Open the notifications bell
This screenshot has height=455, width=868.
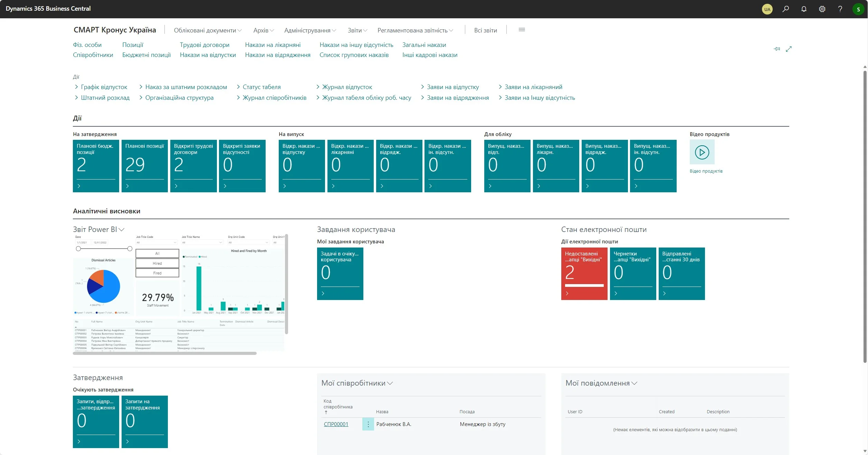[804, 9]
